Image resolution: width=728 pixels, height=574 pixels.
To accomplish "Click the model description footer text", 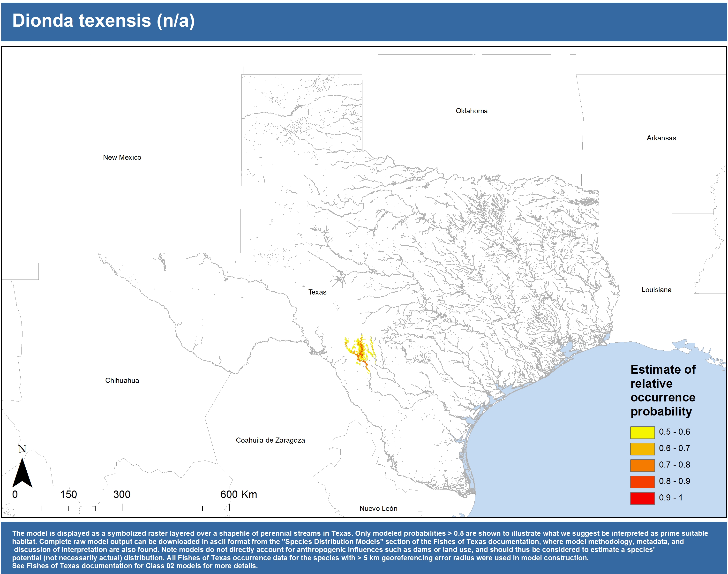I will [x=360, y=549].
